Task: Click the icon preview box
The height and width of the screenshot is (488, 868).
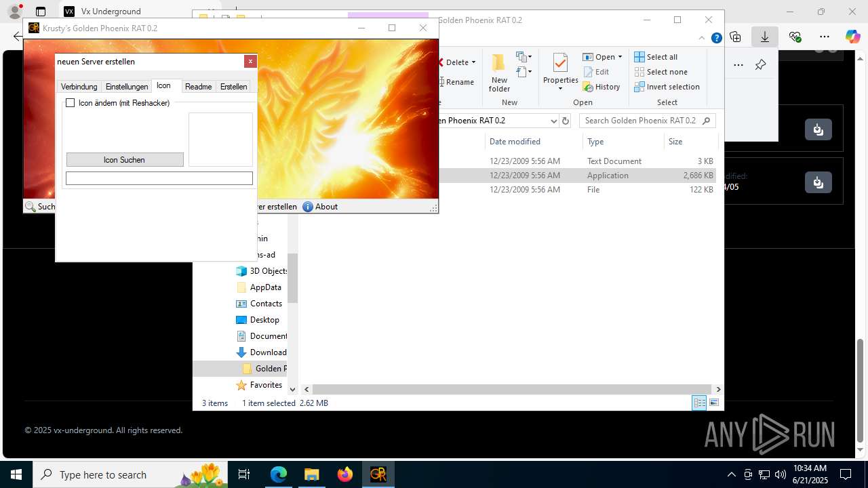Action: [x=220, y=140]
